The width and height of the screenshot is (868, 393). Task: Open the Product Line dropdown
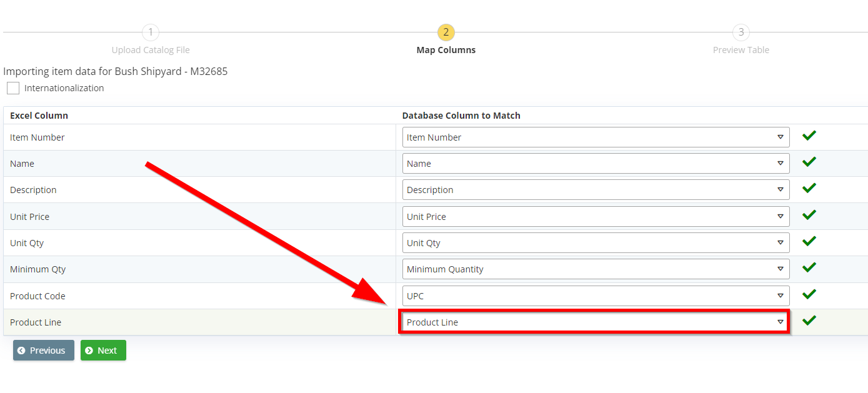[595, 322]
